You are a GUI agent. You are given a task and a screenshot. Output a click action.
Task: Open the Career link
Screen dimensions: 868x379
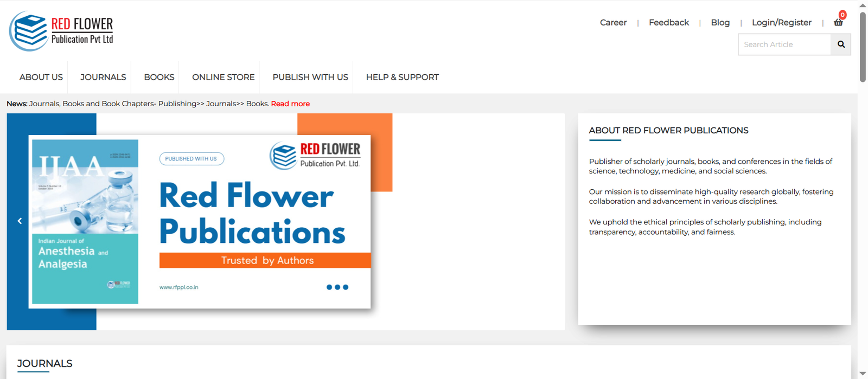[x=613, y=22]
